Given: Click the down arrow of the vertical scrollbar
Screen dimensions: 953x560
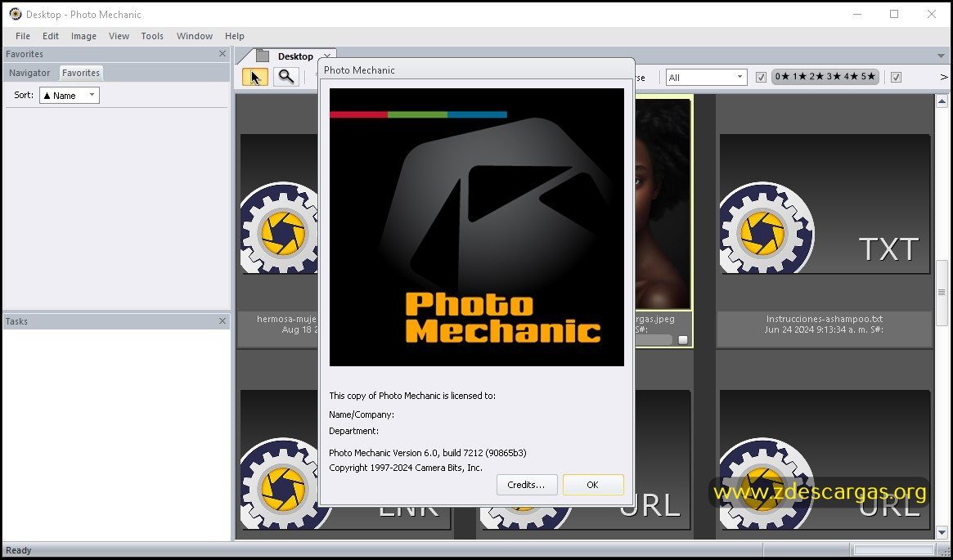Looking at the screenshot, I should click(942, 533).
